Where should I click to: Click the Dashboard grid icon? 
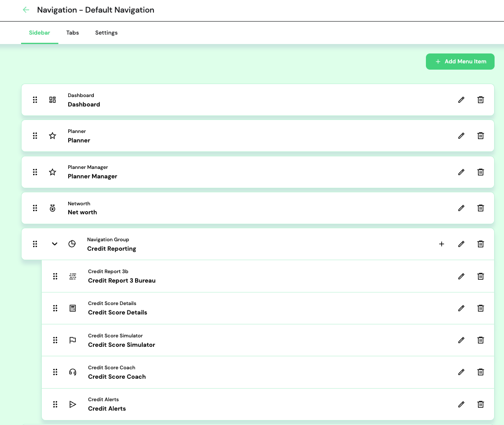(53, 100)
